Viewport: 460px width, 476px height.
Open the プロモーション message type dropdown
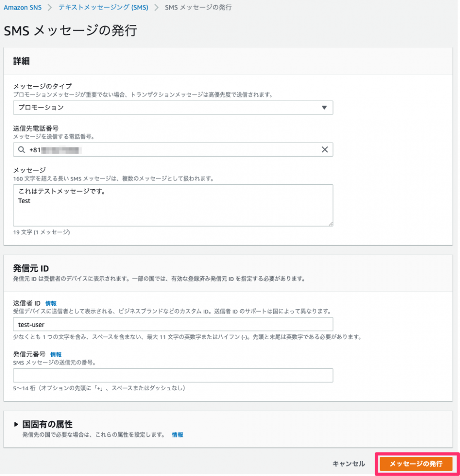click(x=172, y=107)
